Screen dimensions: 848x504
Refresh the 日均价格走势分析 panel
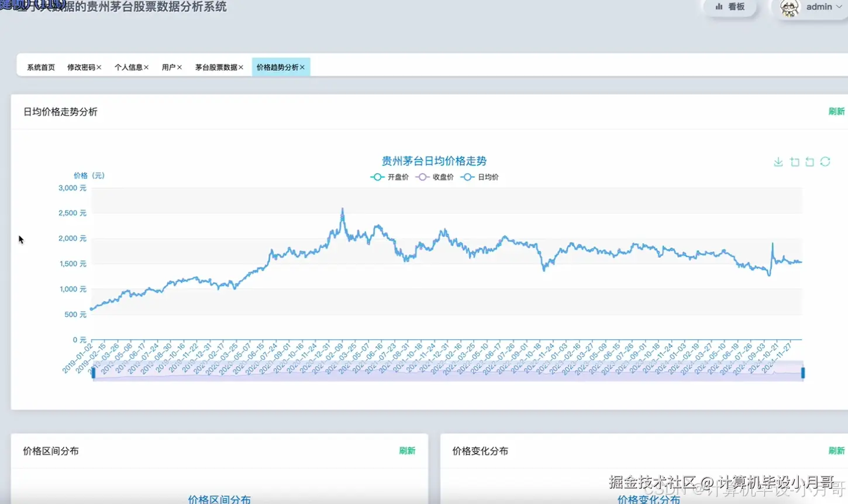[x=836, y=111]
